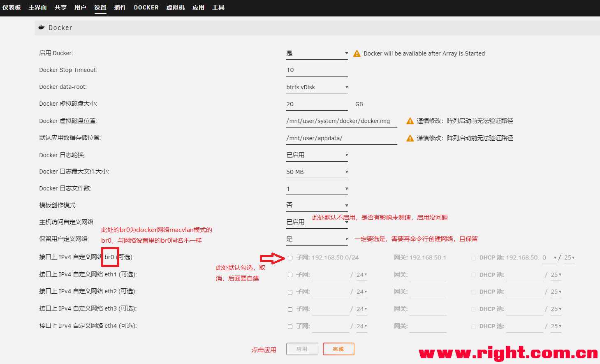Toggle the eth1 DHCP pool checkbox
This screenshot has width=600, height=364.
(x=473, y=275)
